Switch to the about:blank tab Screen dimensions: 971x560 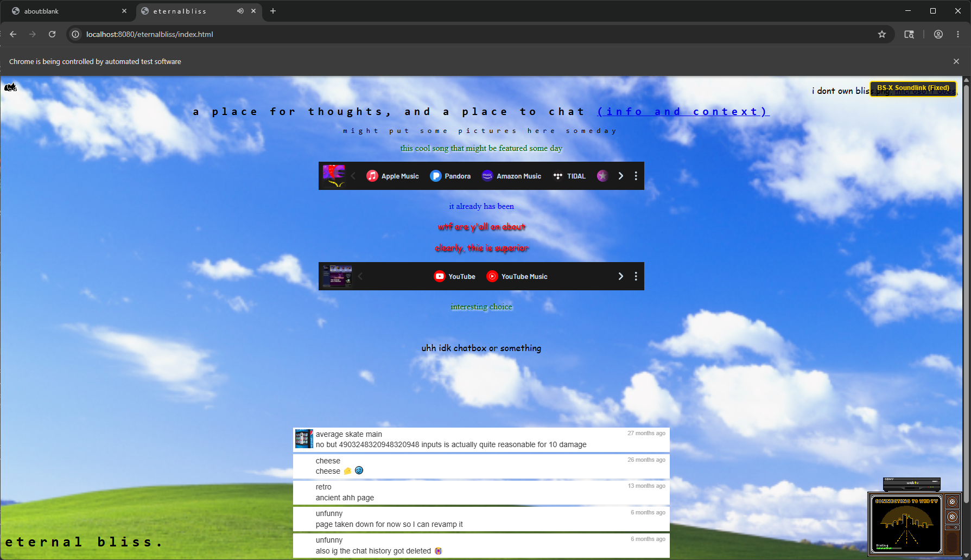click(68, 11)
